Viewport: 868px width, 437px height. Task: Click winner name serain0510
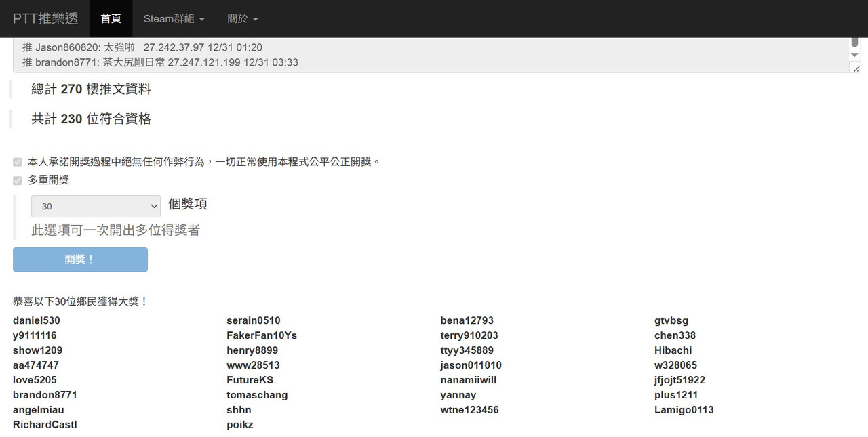[254, 320]
